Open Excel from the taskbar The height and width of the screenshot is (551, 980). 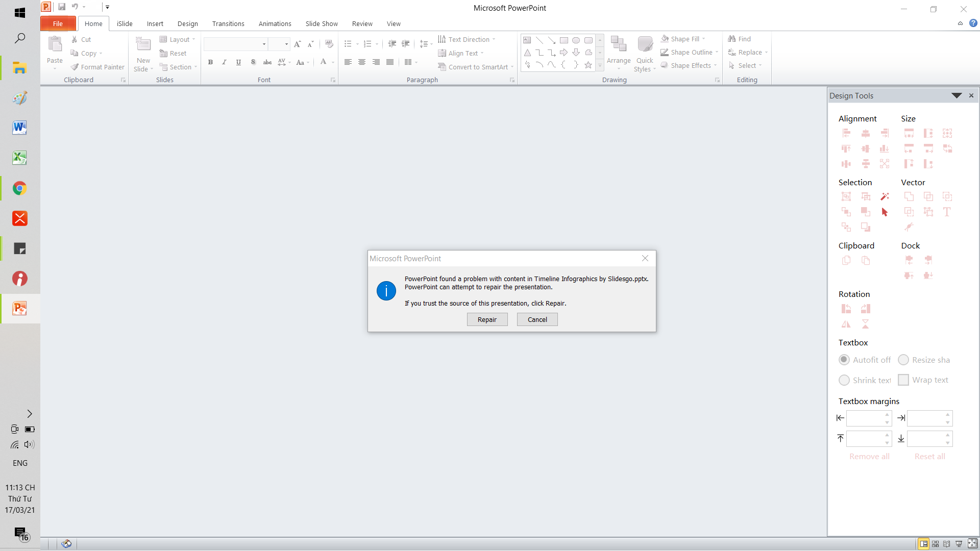[19, 158]
